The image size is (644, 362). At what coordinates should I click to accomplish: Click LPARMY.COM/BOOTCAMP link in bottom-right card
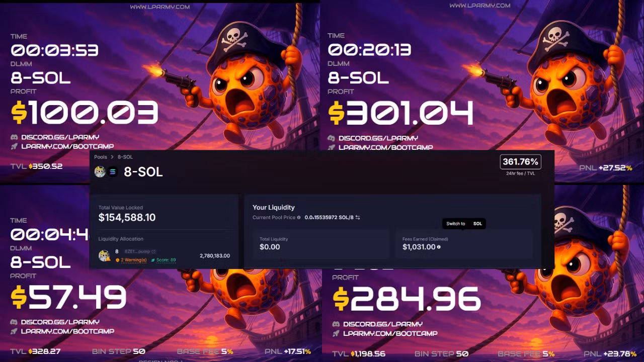point(390,333)
